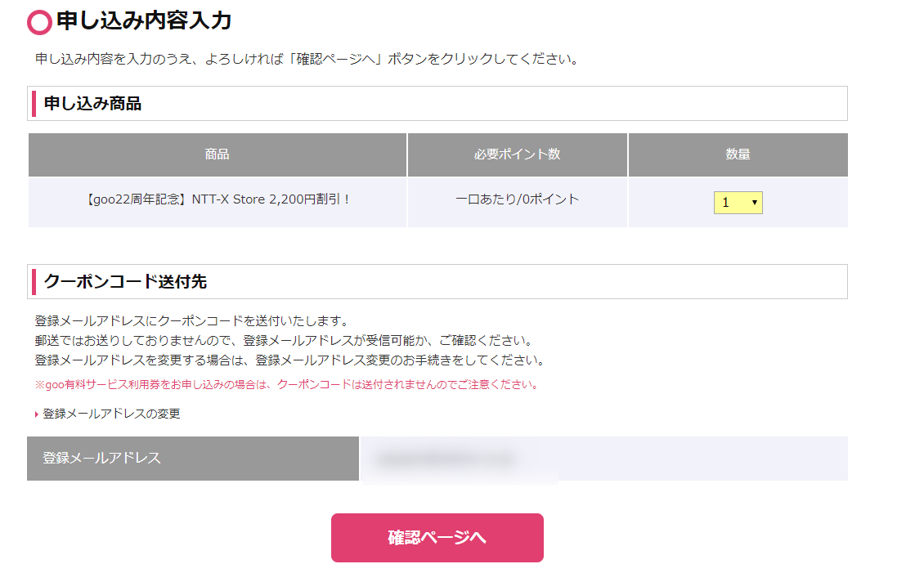Image resolution: width=924 pixels, height=573 pixels.
Task: Click the red goo有料サービス利用券 warning note
Action: click(x=286, y=384)
